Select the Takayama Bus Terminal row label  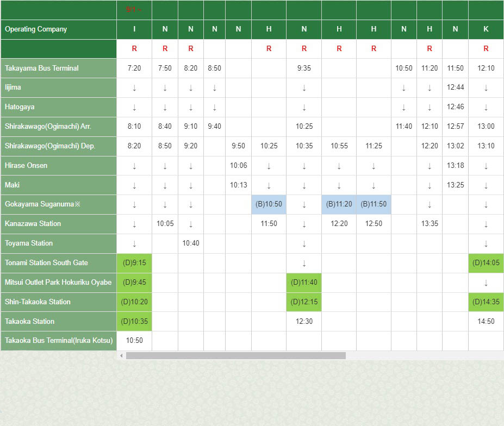(x=58, y=68)
